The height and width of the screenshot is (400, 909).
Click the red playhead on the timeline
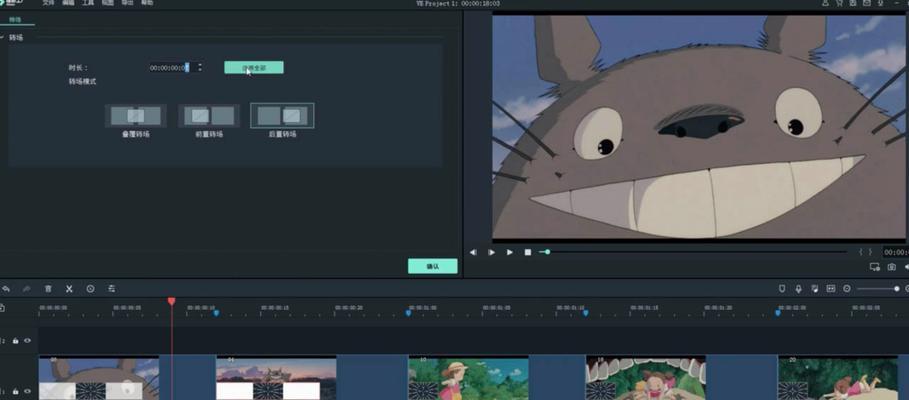click(x=172, y=301)
